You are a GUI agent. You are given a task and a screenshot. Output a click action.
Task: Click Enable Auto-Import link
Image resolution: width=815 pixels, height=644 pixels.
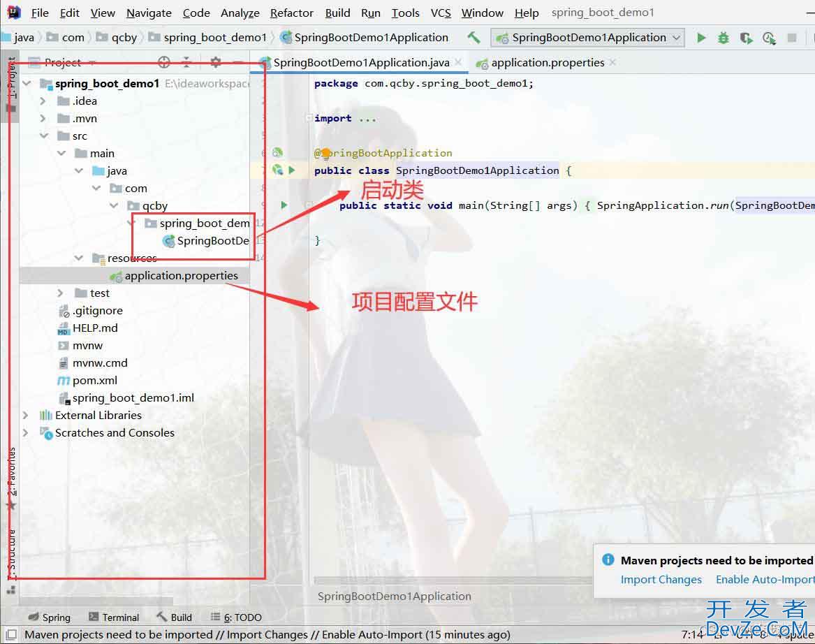point(765,580)
